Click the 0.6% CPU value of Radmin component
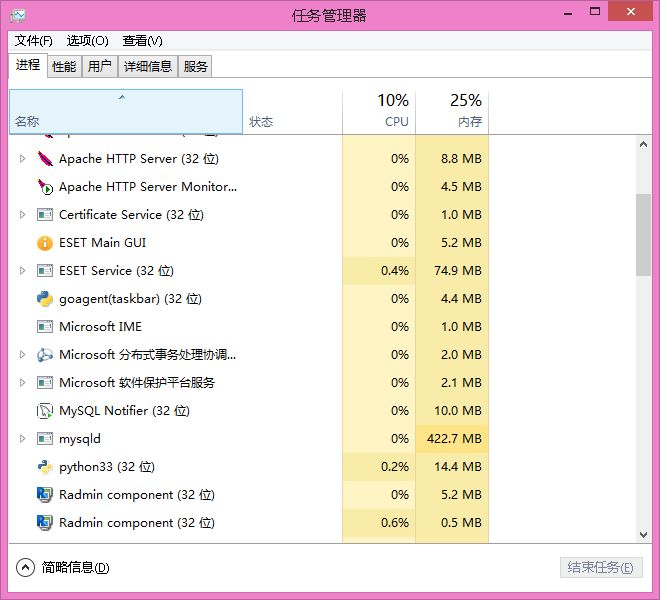The image size is (660, 600). 395,523
